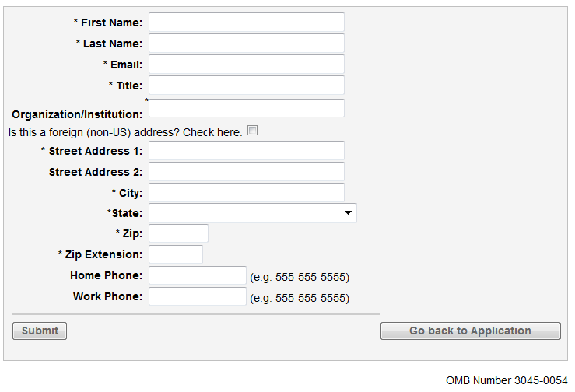
Task: Click the Submit button
Action: pyautogui.click(x=40, y=331)
